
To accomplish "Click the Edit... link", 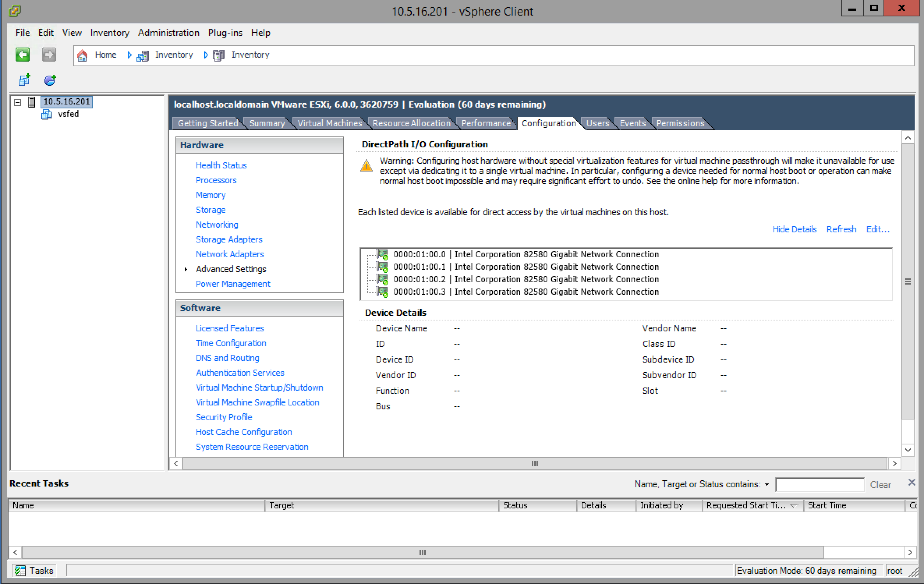I will pyautogui.click(x=878, y=229).
